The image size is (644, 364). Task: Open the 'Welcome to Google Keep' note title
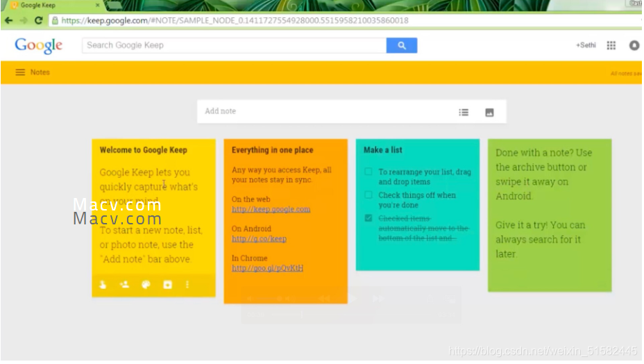[144, 150]
